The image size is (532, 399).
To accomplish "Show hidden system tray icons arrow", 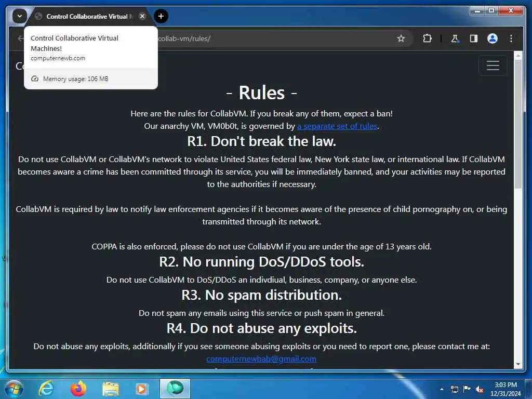I will point(442,389).
